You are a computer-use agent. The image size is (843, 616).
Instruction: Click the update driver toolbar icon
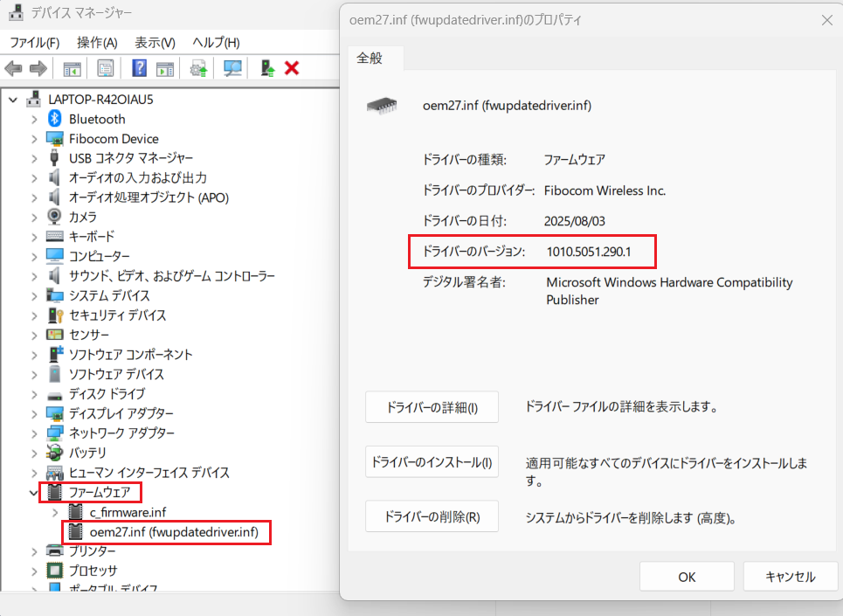(199, 68)
